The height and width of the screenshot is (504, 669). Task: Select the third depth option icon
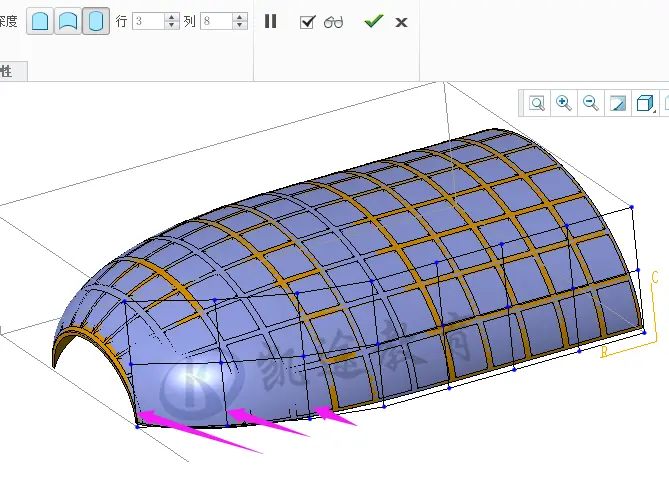(x=96, y=21)
